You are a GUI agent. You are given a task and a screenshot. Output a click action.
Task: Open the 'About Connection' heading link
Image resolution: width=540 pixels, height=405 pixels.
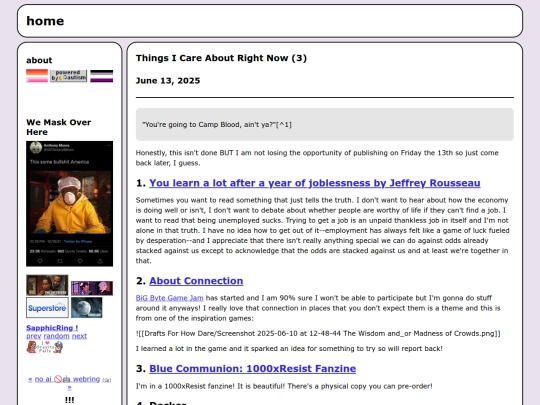point(196,281)
